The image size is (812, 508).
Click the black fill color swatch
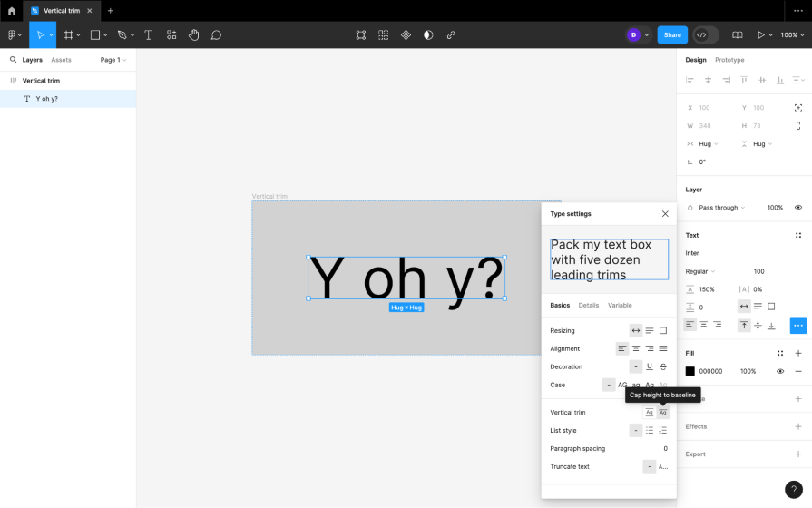(x=690, y=371)
